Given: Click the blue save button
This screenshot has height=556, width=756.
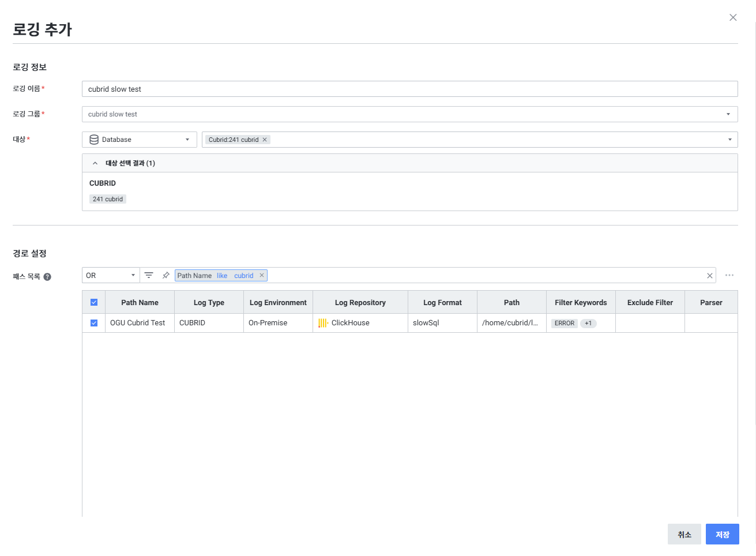Looking at the screenshot, I should pos(722,535).
